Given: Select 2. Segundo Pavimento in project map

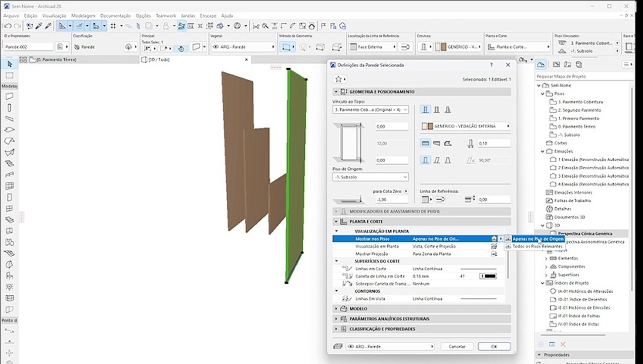Looking at the screenshot, I should pos(579,110).
